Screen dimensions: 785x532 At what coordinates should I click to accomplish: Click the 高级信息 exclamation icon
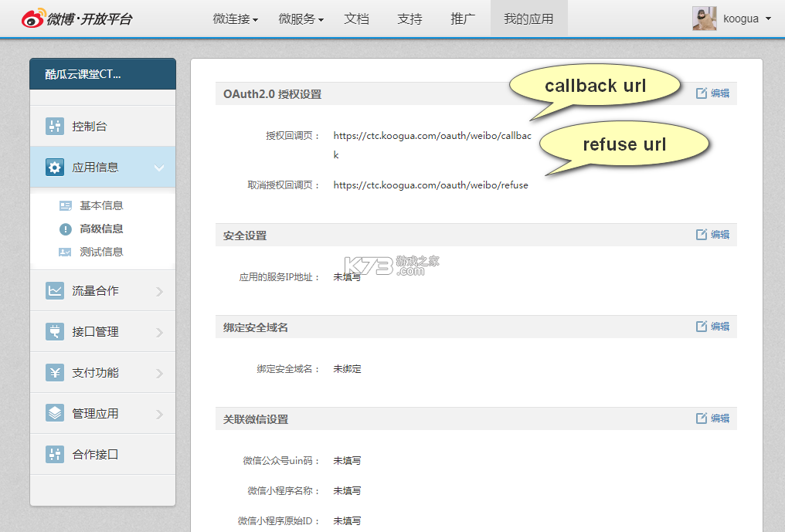pos(66,229)
